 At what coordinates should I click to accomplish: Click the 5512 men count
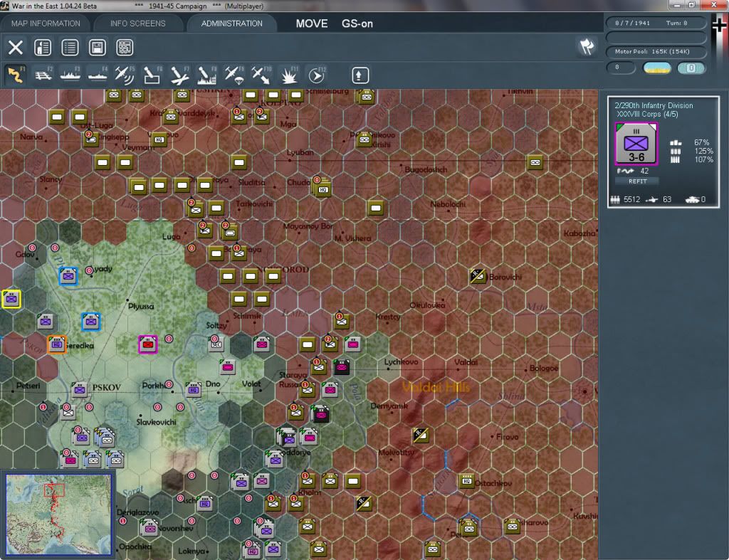coord(632,199)
